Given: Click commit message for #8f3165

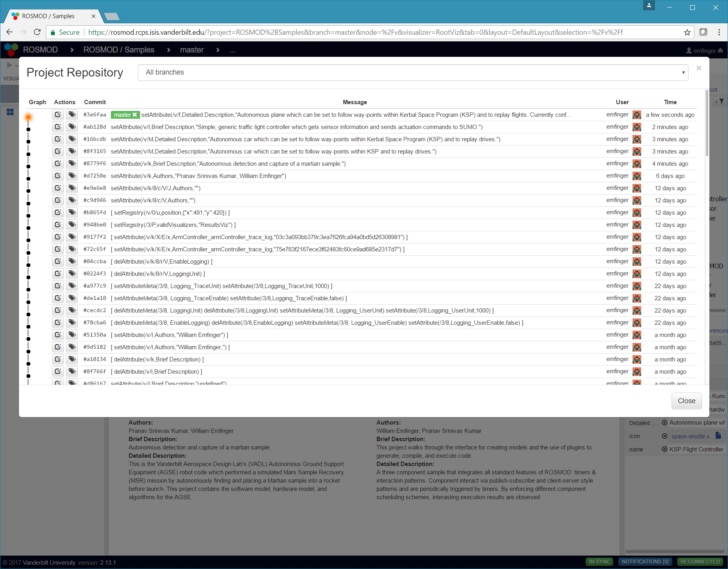Looking at the screenshot, I should coord(273,152).
